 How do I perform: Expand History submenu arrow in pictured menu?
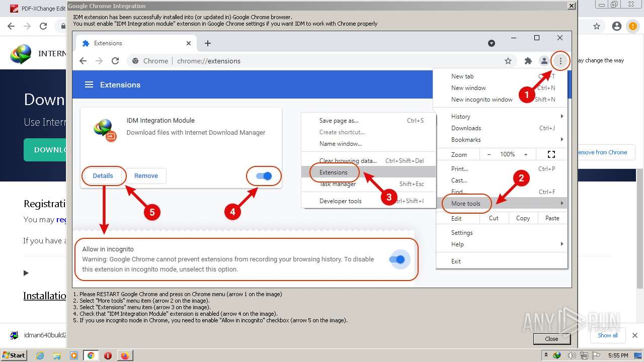pyautogui.click(x=561, y=116)
